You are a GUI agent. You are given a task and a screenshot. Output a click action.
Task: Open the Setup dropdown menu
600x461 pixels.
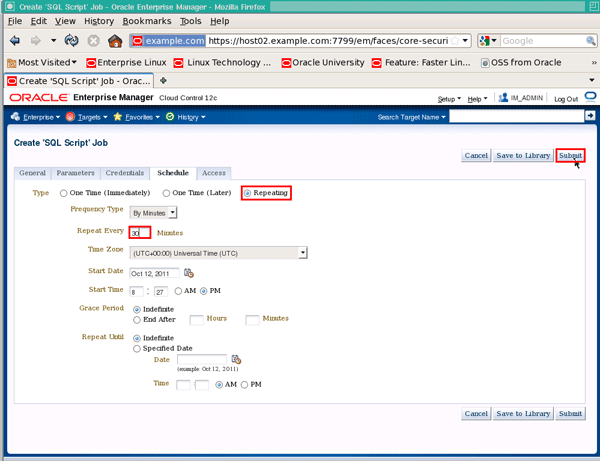point(449,99)
